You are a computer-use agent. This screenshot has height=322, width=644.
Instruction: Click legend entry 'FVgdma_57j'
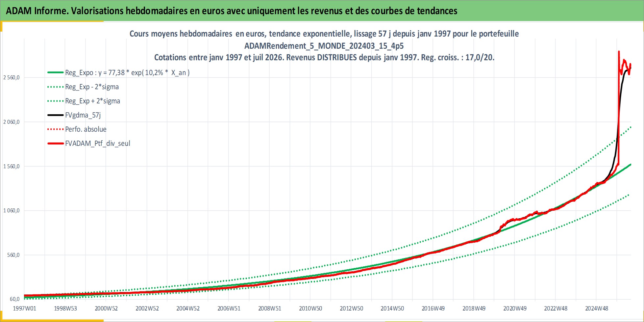(83, 115)
